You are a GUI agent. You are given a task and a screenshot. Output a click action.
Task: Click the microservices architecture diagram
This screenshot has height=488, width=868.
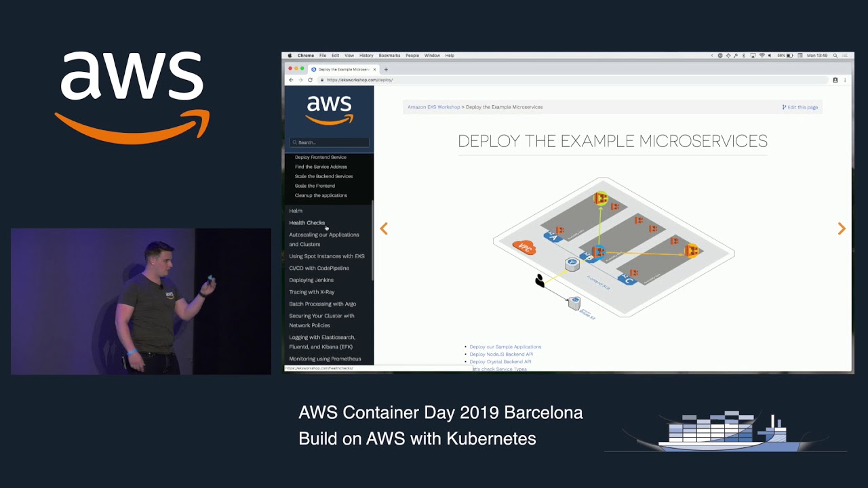click(614, 247)
